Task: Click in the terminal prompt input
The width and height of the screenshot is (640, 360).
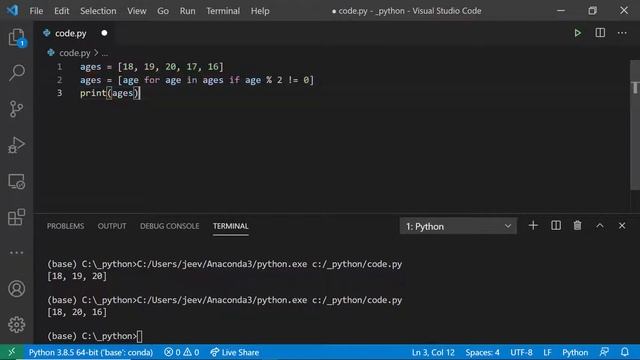Action: [140, 336]
